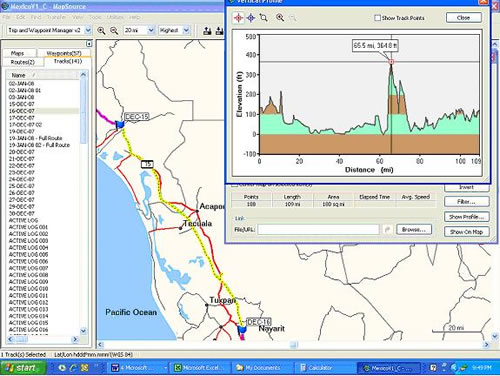Image resolution: width=500 pixels, height=376 pixels.
Task: Click the Filter... button
Action: [466, 202]
